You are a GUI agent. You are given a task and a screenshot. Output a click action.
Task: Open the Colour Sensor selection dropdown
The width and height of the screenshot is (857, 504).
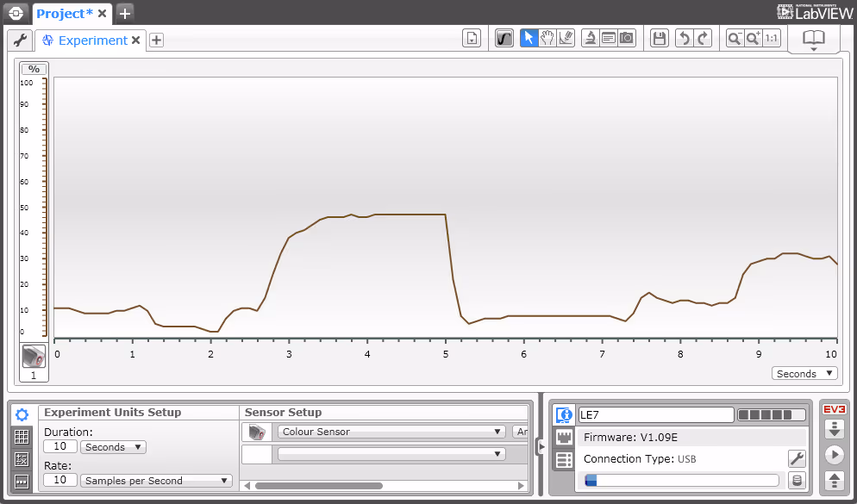click(391, 432)
